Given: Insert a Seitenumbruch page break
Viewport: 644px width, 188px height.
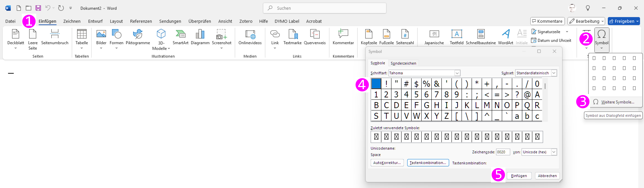Looking at the screenshot, I should 55,37.
